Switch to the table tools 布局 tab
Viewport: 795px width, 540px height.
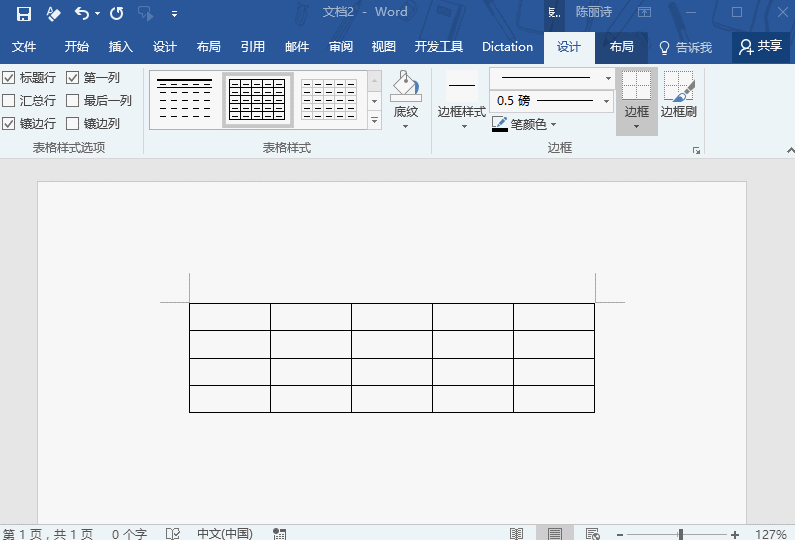coord(622,47)
